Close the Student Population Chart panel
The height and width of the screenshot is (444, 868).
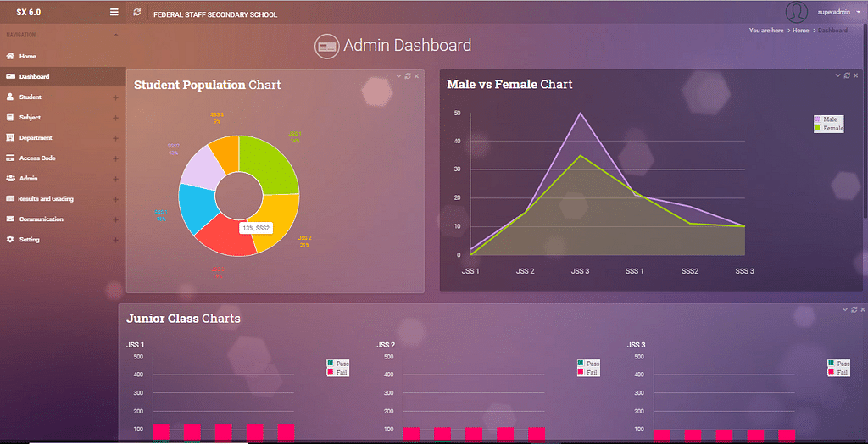tap(416, 76)
